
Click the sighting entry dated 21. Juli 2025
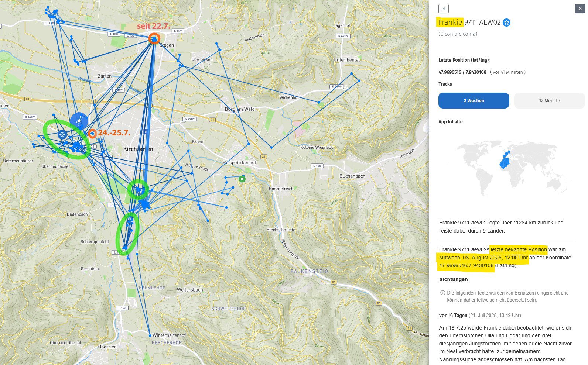(x=480, y=316)
